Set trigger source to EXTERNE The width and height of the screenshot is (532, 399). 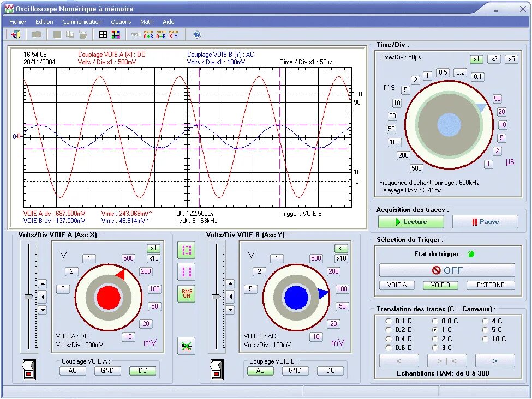coord(491,285)
